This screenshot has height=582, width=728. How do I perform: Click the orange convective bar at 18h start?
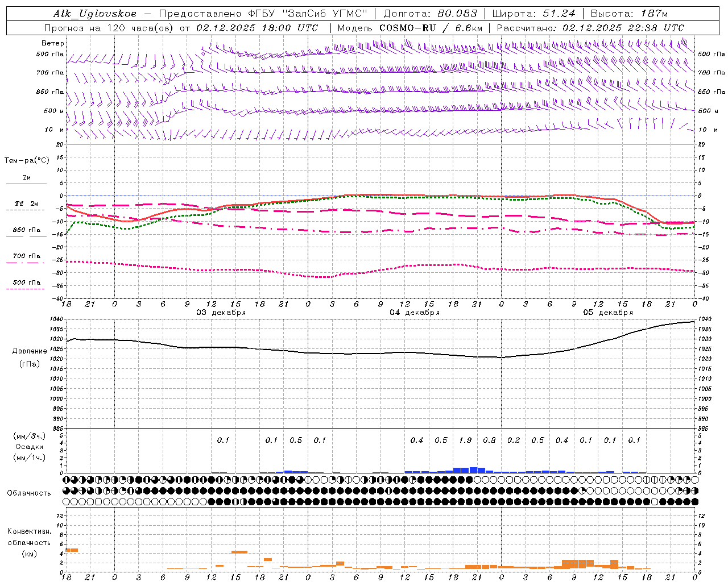click(x=72, y=550)
